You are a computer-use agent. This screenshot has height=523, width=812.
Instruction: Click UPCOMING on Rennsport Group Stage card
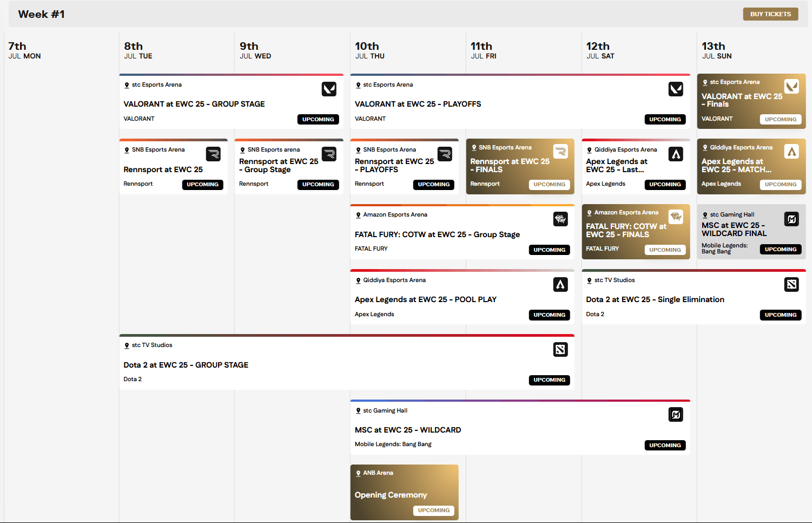[x=318, y=185]
